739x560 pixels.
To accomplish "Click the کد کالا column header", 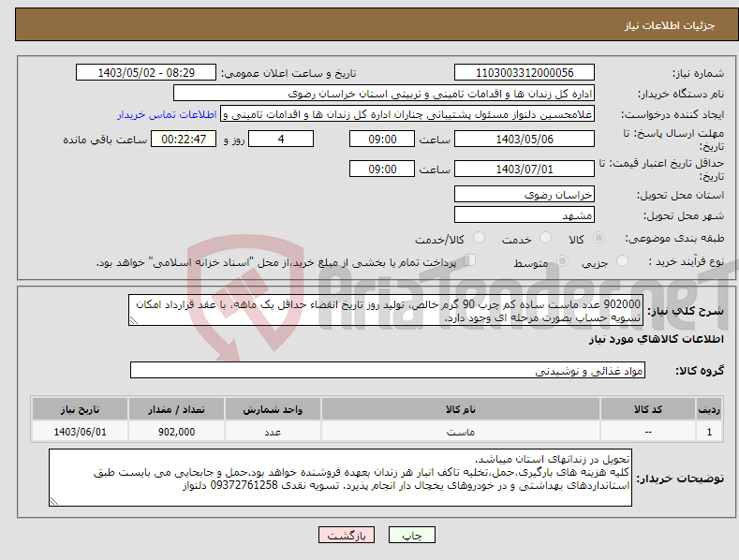I will tap(648, 409).
